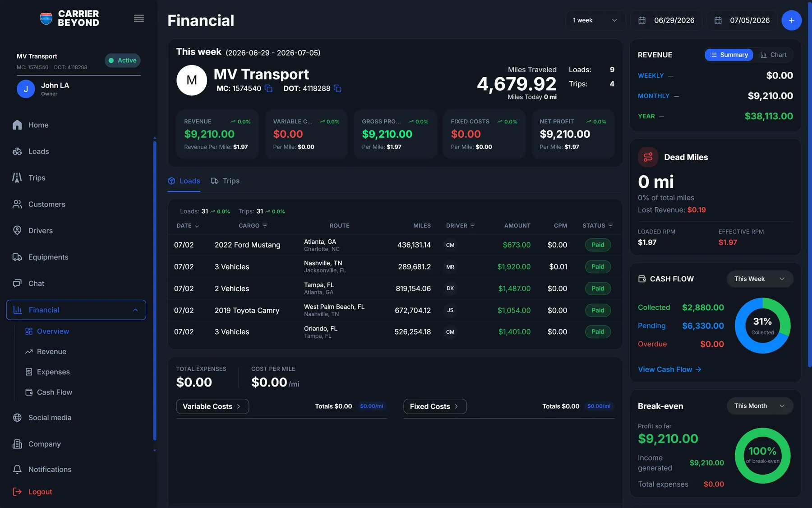Open Cash Flow under Financial
Image resolution: width=812 pixels, height=508 pixels.
[x=49, y=392]
